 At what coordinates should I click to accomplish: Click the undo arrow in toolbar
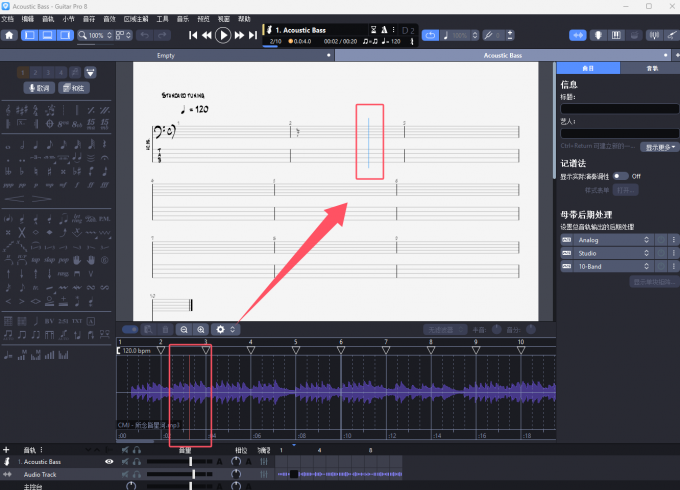click(x=144, y=35)
